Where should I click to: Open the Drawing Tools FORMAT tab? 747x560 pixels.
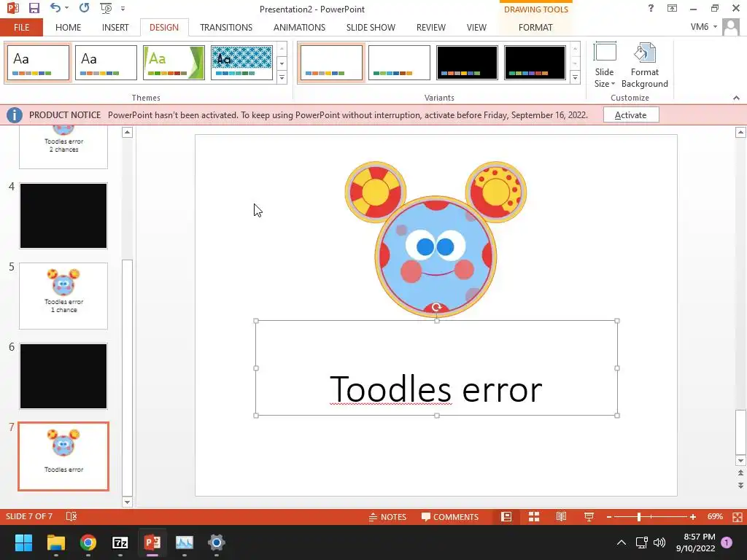535,27
